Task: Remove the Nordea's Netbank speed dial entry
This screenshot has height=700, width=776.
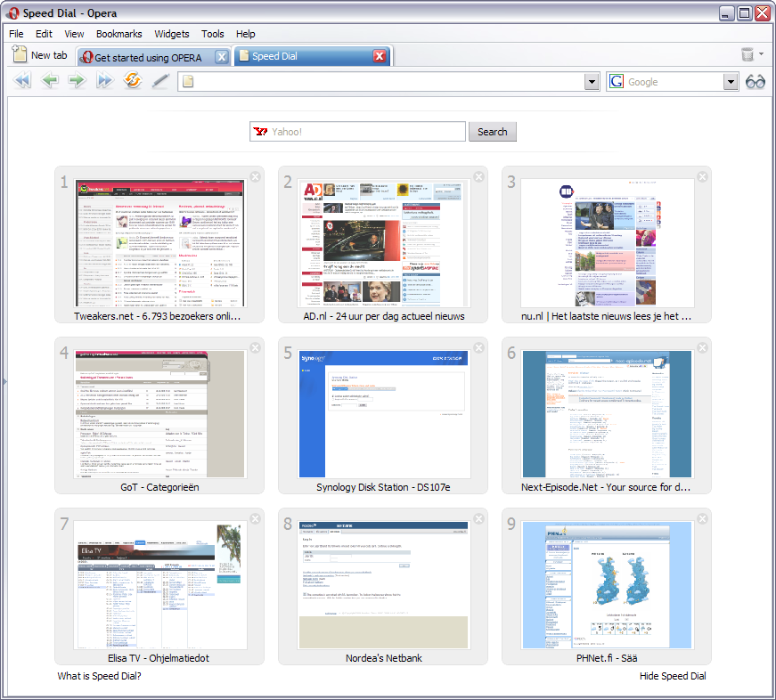Action: (x=478, y=518)
